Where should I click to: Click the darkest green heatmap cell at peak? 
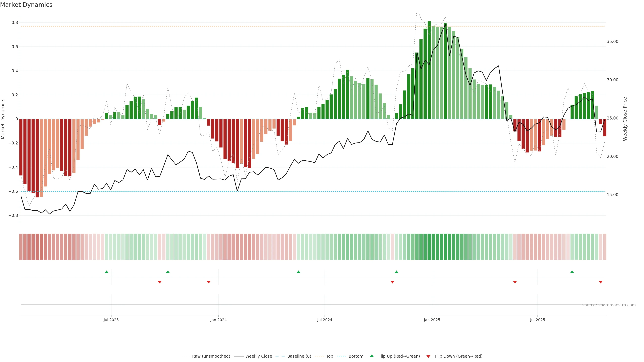(429, 247)
